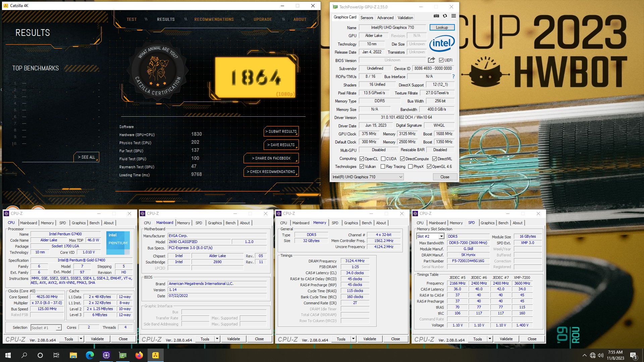
Task: Open the volume tray icon
Action: [600, 355]
